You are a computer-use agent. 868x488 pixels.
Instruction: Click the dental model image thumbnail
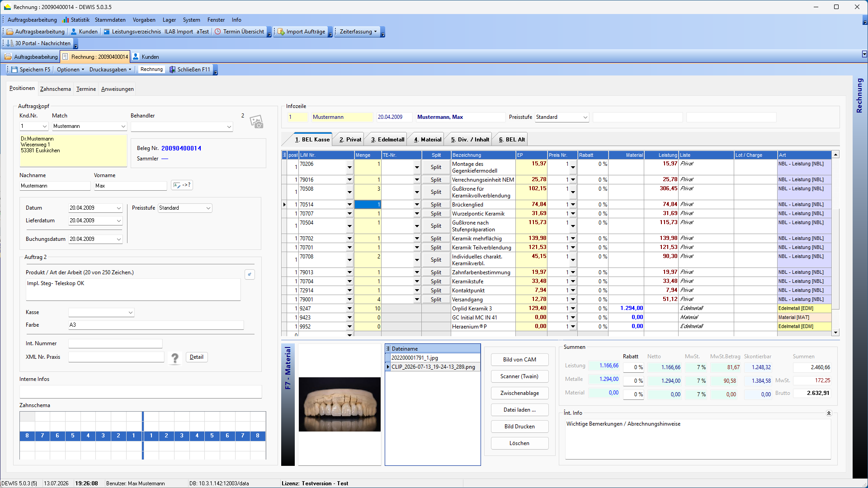[340, 404]
